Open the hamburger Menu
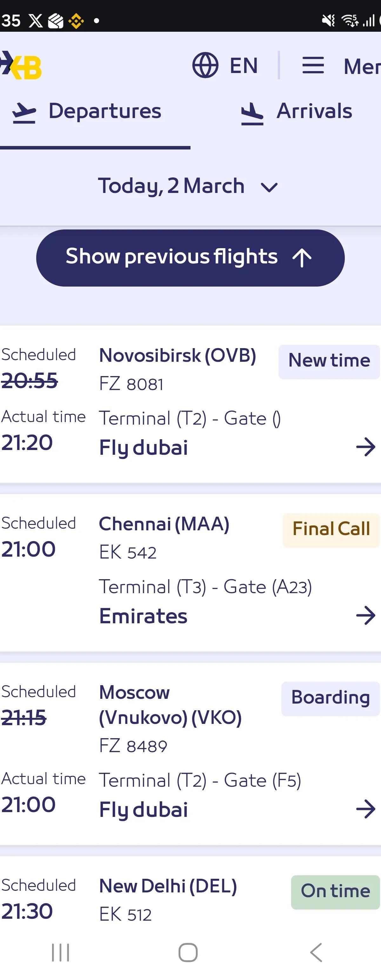The width and height of the screenshot is (381, 980). 313,65
